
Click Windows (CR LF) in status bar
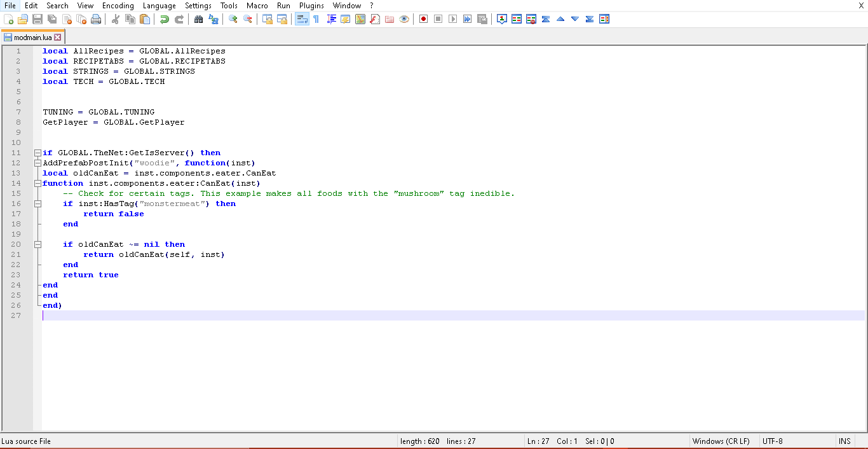click(721, 441)
